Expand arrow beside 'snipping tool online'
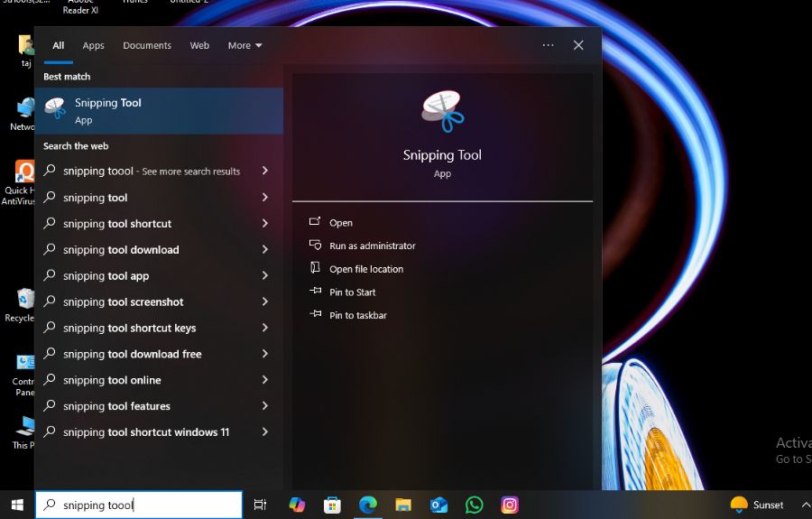The image size is (812, 519). coord(264,380)
